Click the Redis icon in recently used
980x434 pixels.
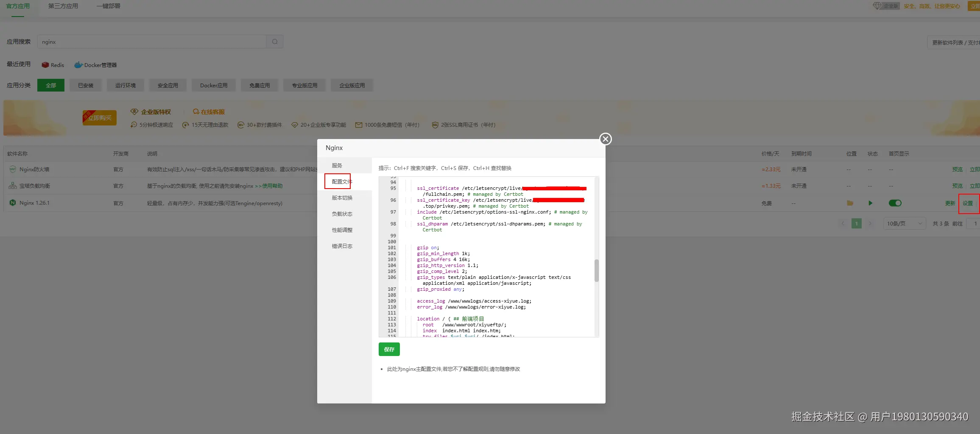click(45, 65)
